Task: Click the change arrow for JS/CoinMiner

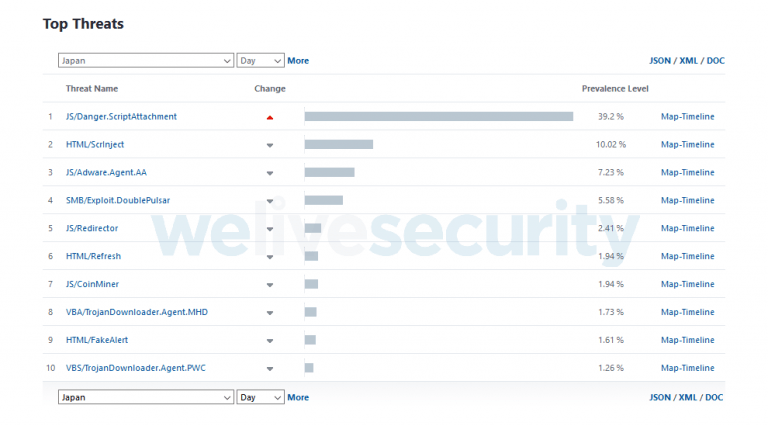Action: (x=270, y=285)
